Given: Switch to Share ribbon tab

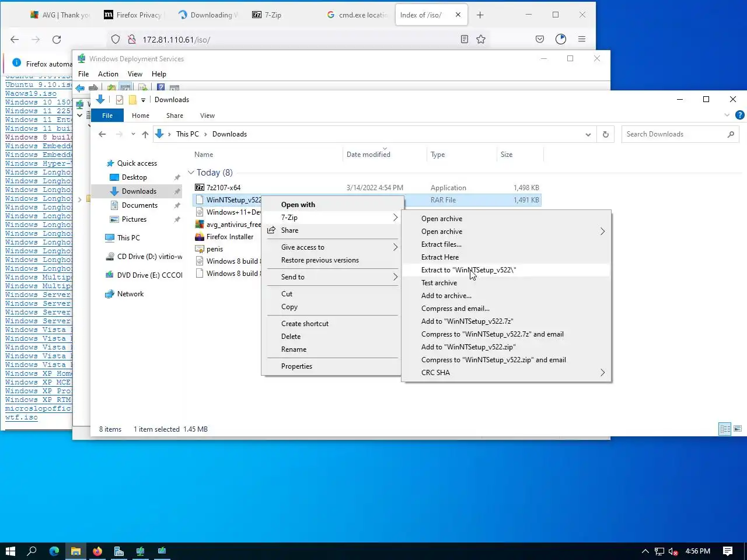Looking at the screenshot, I should (x=174, y=116).
